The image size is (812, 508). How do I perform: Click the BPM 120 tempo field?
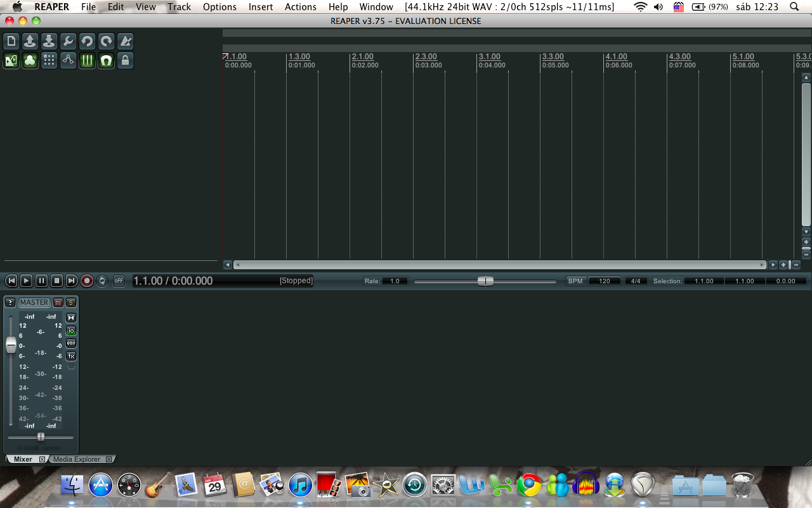click(x=605, y=281)
